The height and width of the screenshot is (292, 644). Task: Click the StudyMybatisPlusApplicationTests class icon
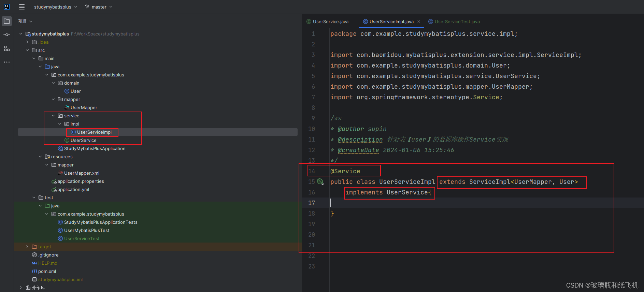[60, 222]
